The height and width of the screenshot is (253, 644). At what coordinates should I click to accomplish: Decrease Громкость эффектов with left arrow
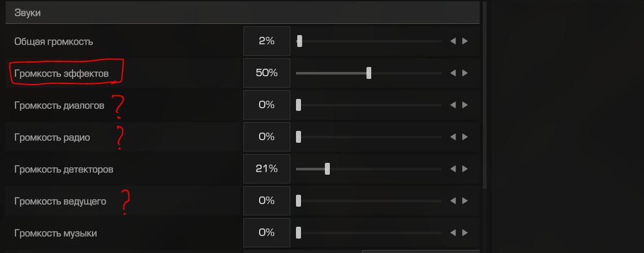453,73
